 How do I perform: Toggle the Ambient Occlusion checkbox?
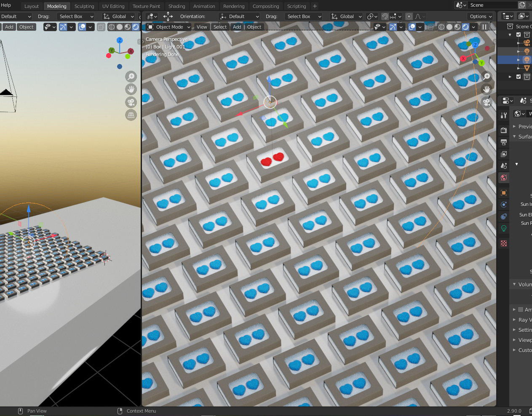(x=521, y=309)
